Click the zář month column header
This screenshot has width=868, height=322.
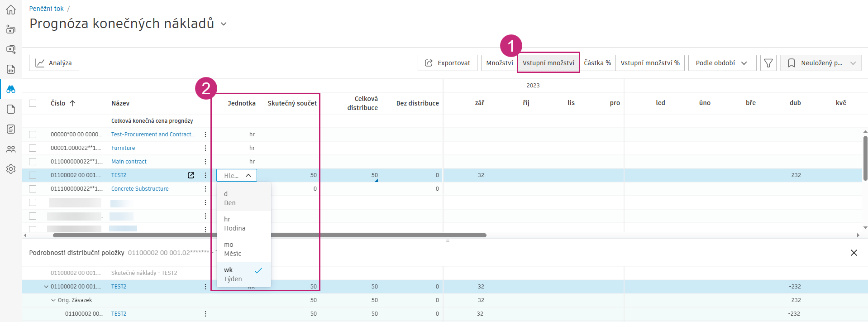[x=479, y=103]
